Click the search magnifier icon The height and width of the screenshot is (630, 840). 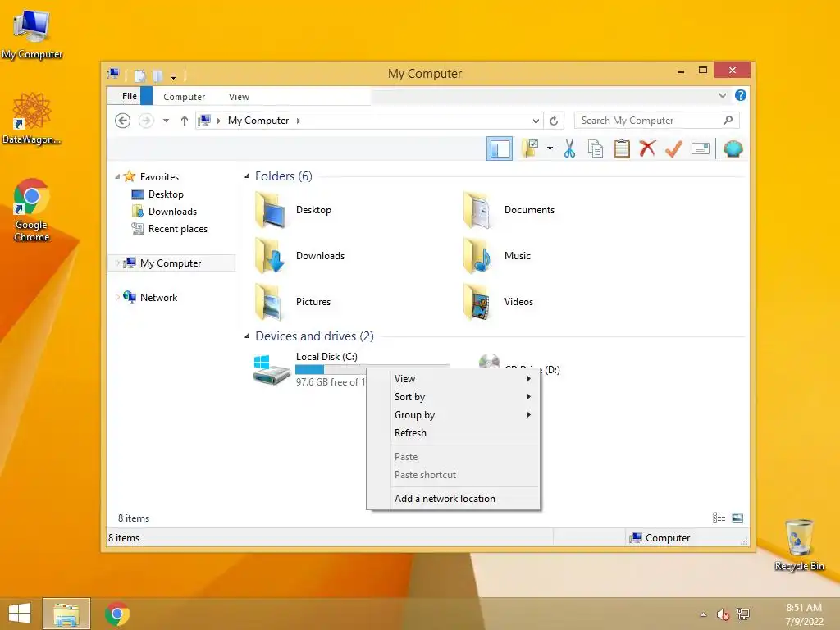[728, 121]
